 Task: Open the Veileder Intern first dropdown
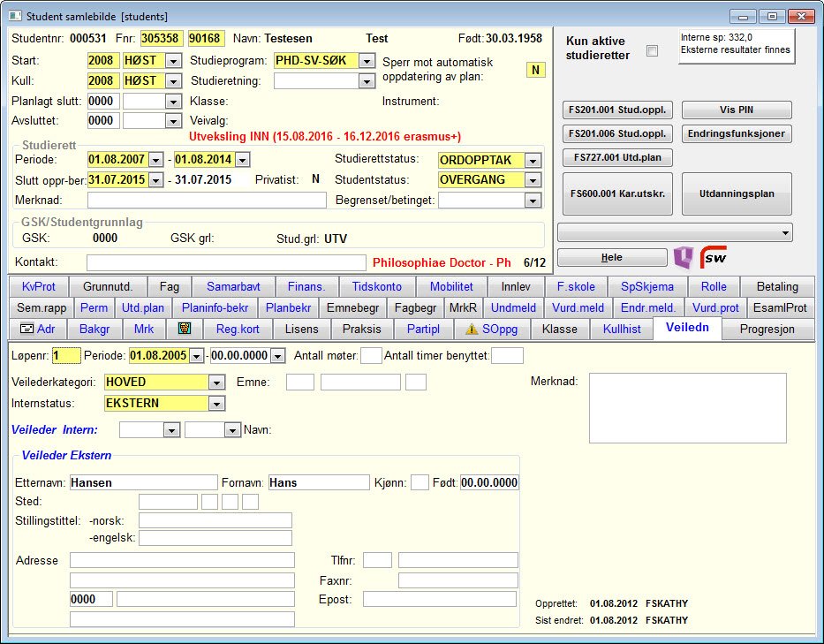point(171,430)
